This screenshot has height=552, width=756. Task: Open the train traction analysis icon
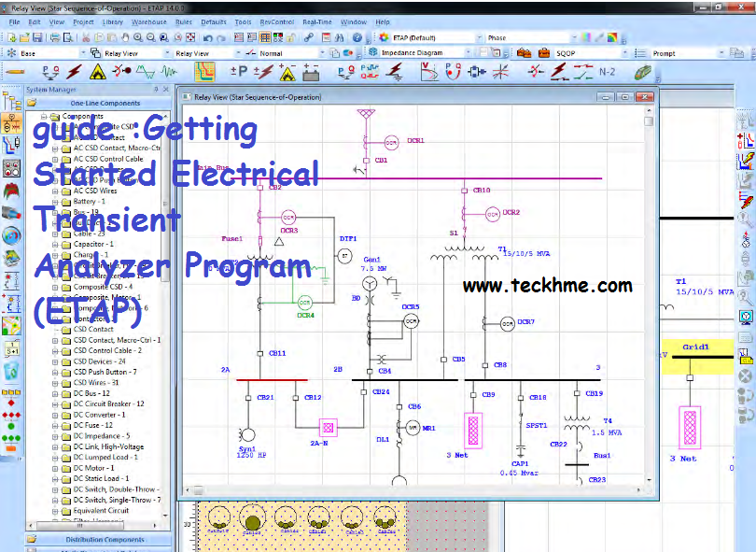coord(643,72)
